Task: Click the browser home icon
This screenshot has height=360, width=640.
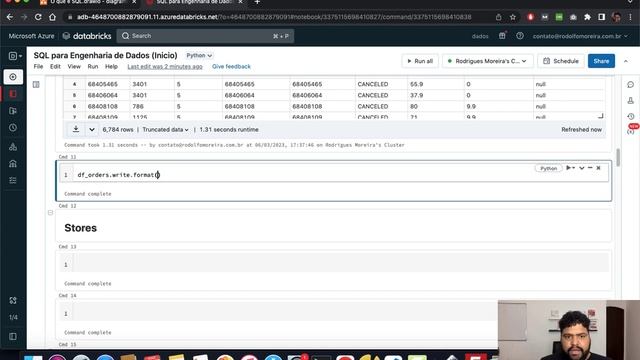Action: [x=53, y=17]
